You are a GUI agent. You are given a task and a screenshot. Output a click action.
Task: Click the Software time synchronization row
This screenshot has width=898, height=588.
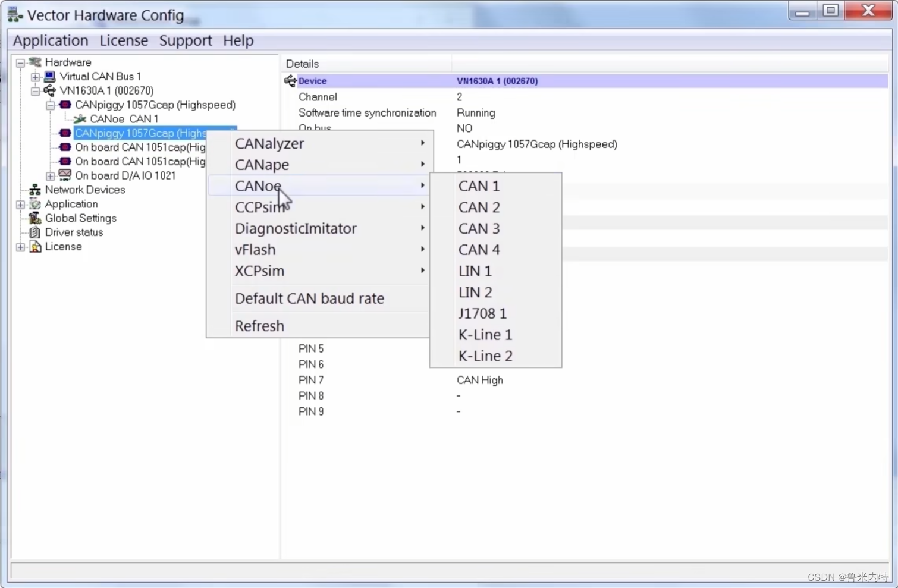coord(586,113)
